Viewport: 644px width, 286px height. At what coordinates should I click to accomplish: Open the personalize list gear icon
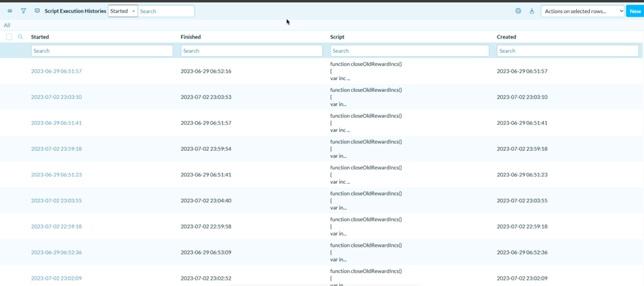coord(519,11)
